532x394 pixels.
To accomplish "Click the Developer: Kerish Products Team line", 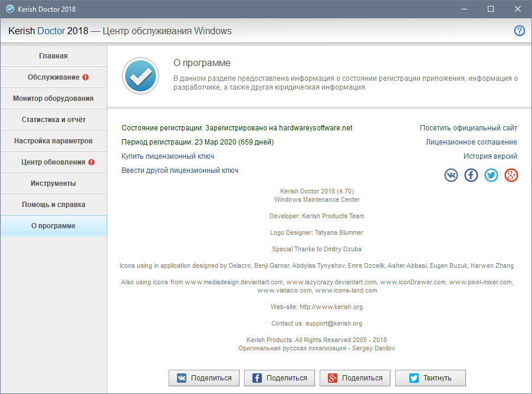I will (x=317, y=216).
